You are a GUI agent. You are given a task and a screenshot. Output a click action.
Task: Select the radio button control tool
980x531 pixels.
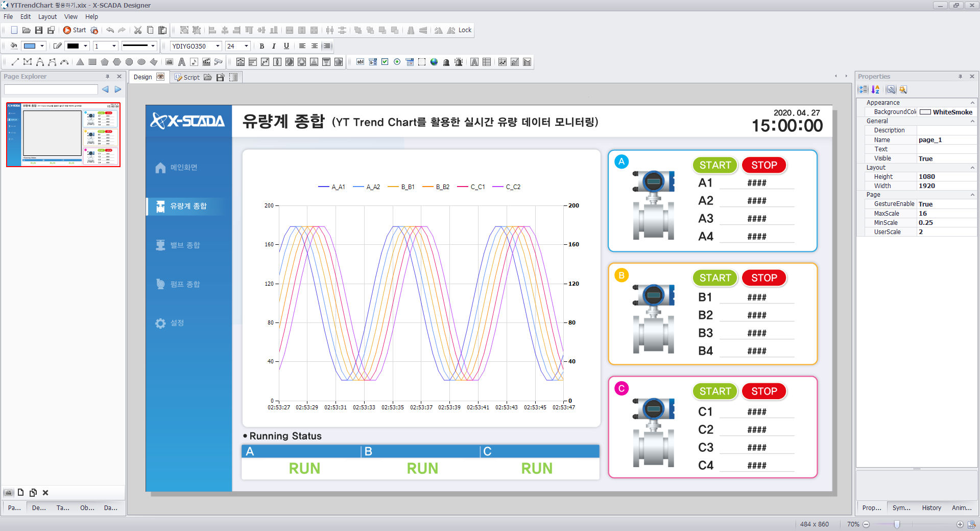397,62
